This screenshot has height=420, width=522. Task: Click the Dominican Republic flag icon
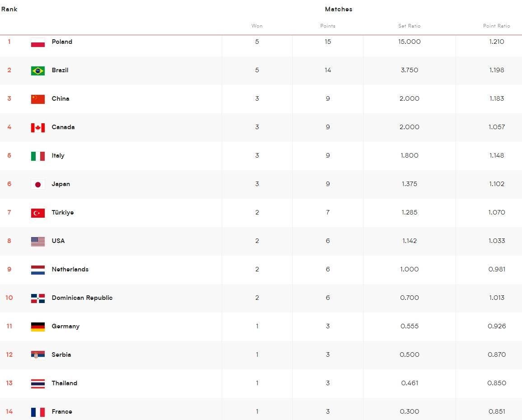pyautogui.click(x=38, y=298)
